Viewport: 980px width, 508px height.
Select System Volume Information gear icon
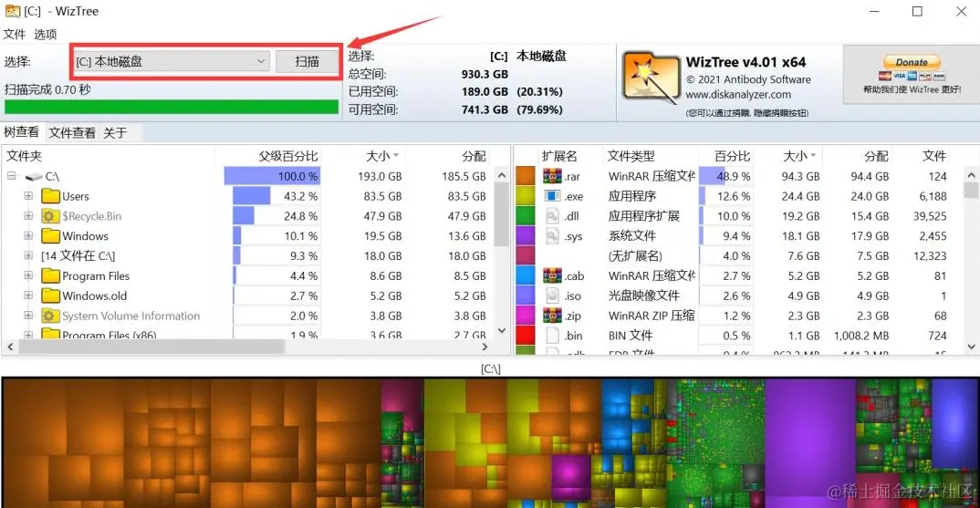[x=50, y=316]
